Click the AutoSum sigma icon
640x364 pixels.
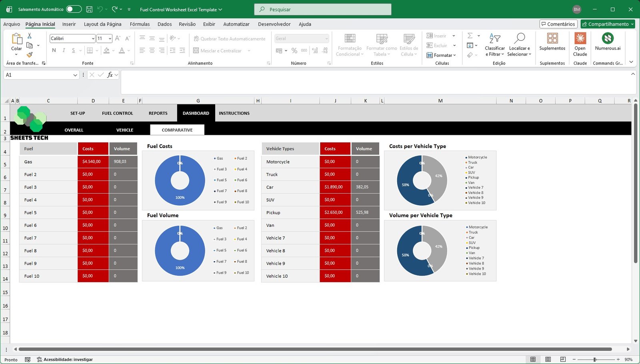coord(470,36)
